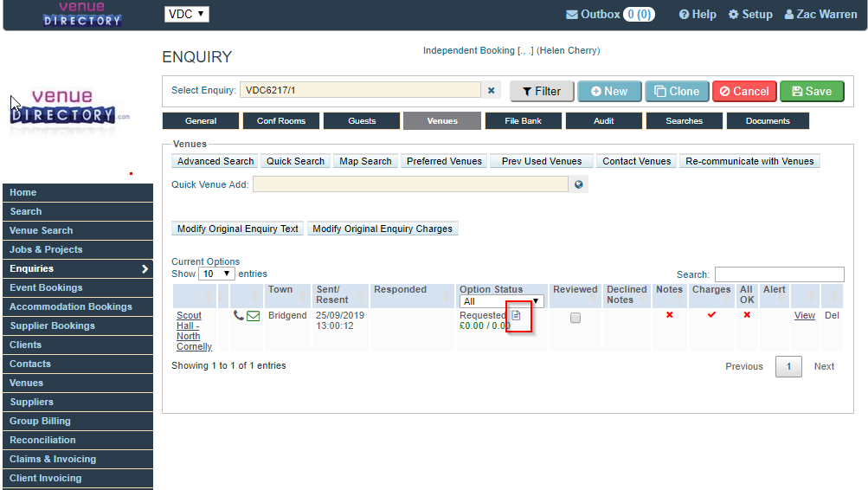
Task: Open the Outbox envelope in the header
Action: pyautogui.click(x=572, y=15)
